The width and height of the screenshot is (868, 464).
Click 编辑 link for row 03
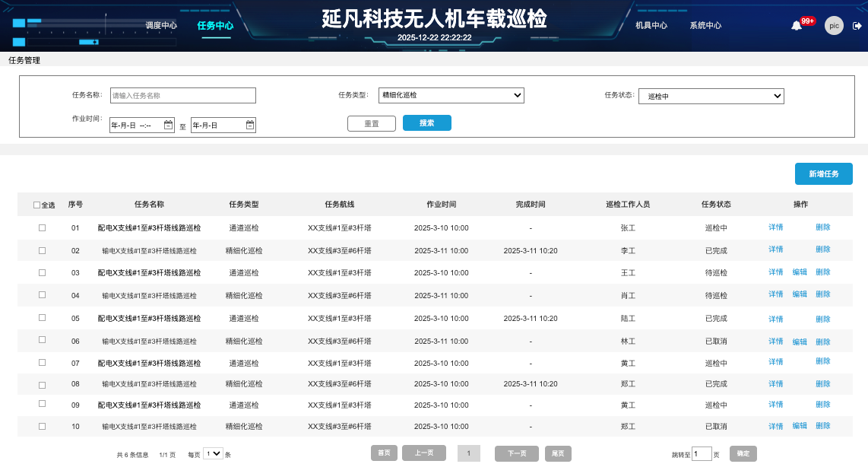[x=800, y=272]
